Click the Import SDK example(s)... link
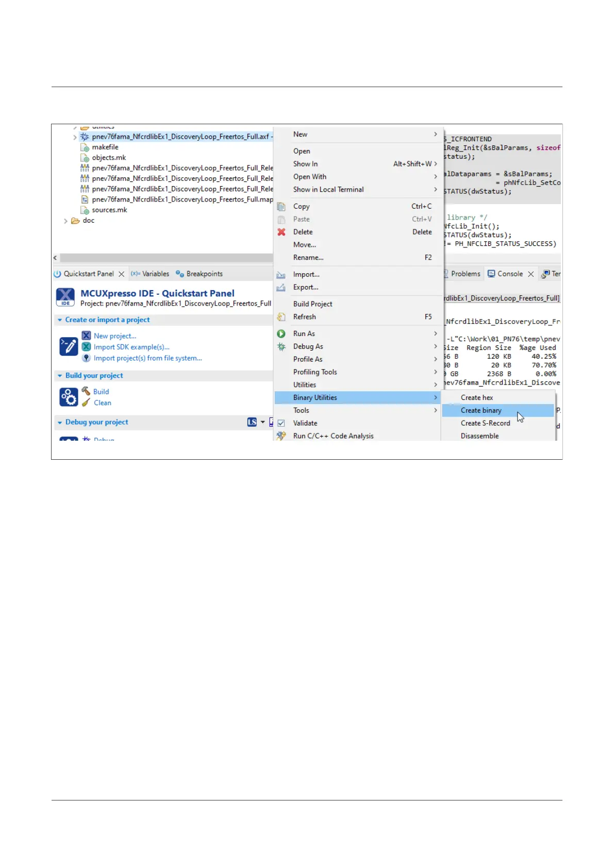Image resolution: width=614 pixels, height=868 pixels. coord(131,347)
